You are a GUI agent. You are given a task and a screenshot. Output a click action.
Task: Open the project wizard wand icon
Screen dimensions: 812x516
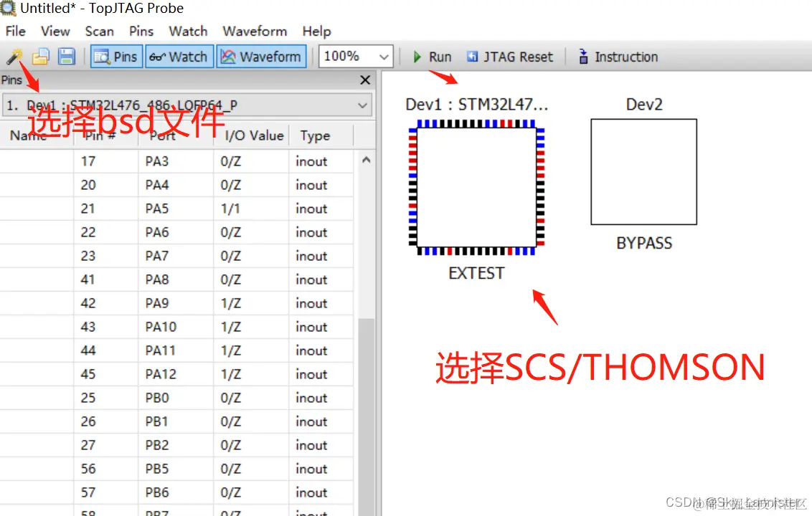pos(14,57)
